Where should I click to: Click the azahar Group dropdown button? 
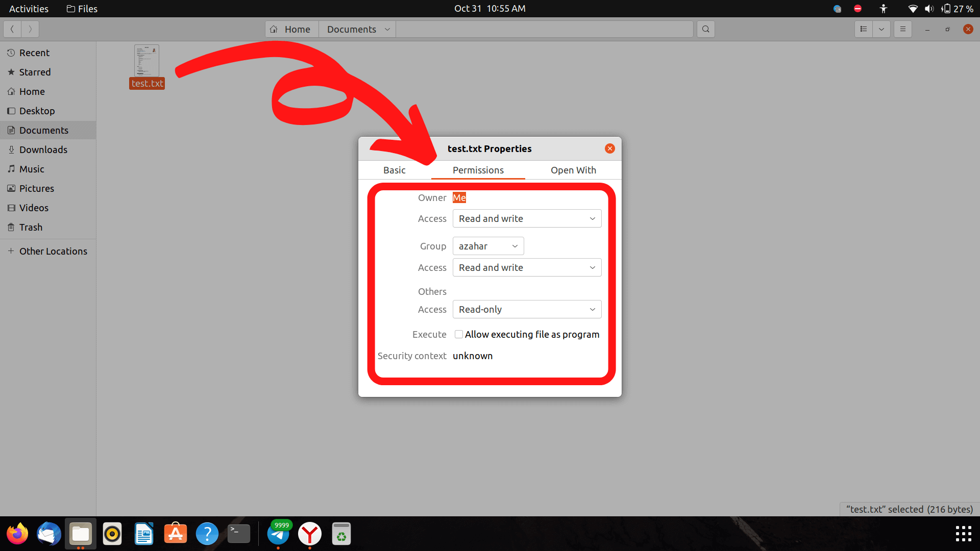[488, 245]
